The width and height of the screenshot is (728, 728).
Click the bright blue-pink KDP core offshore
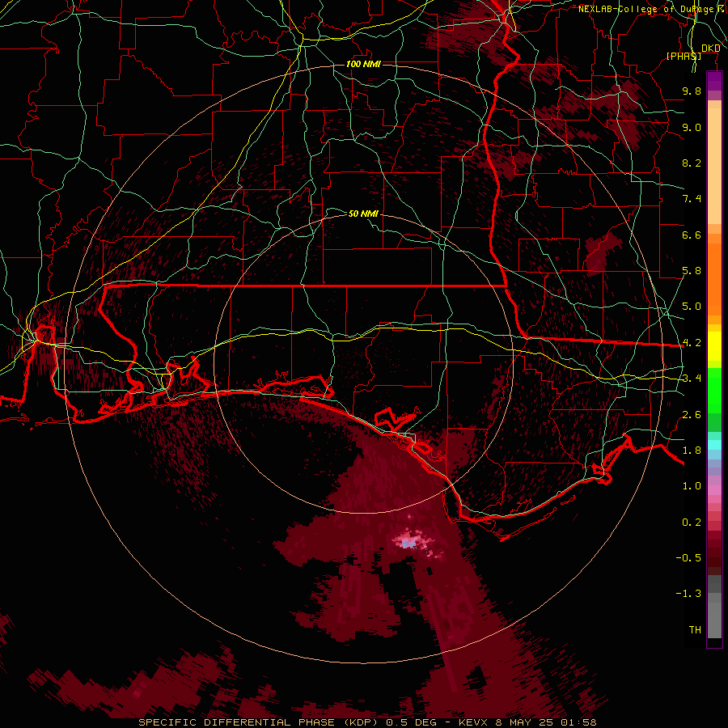[x=408, y=542]
